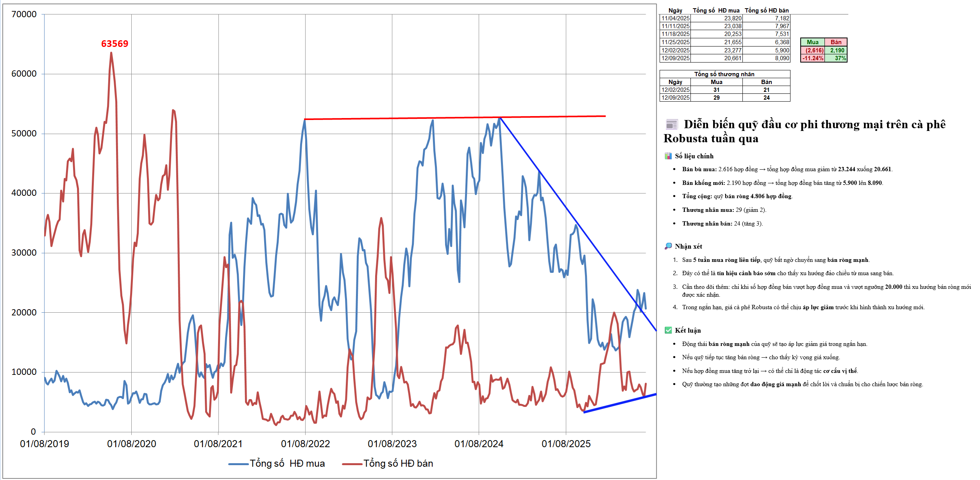
Task: Click the Tổng số thương nhân table header
Action: [x=724, y=74]
